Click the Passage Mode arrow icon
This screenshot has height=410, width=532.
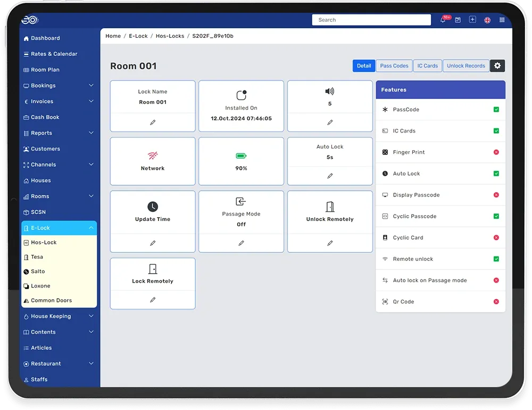click(x=240, y=201)
